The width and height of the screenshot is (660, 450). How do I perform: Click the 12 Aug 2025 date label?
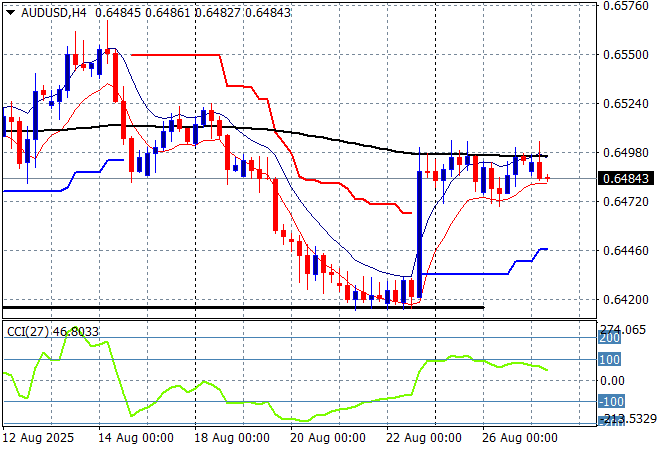pyautogui.click(x=39, y=438)
